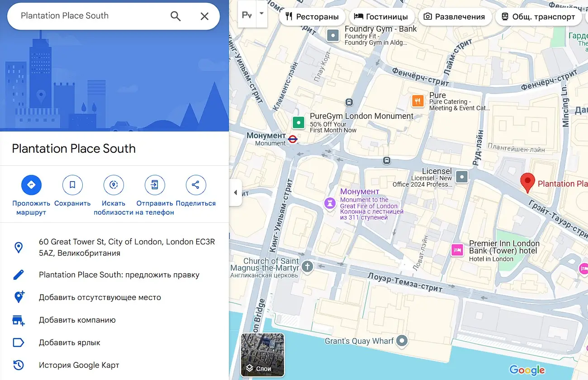Open История Google Карт
This screenshot has height=380, width=588.
(79, 365)
